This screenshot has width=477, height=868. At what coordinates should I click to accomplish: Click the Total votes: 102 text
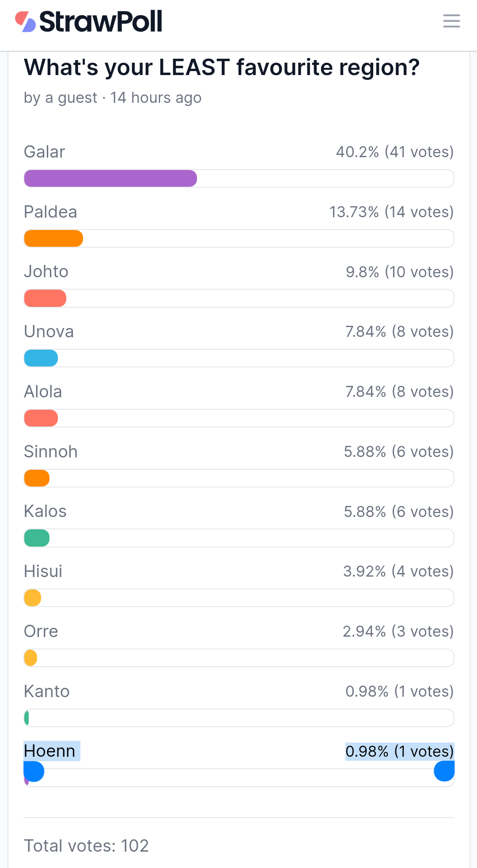[86, 845]
